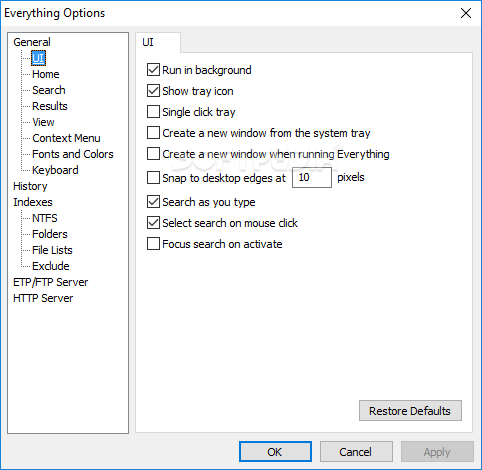Select ETP/FTP Server in the tree
This screenshot has height=470, width=482.
[x=51, y=282]
